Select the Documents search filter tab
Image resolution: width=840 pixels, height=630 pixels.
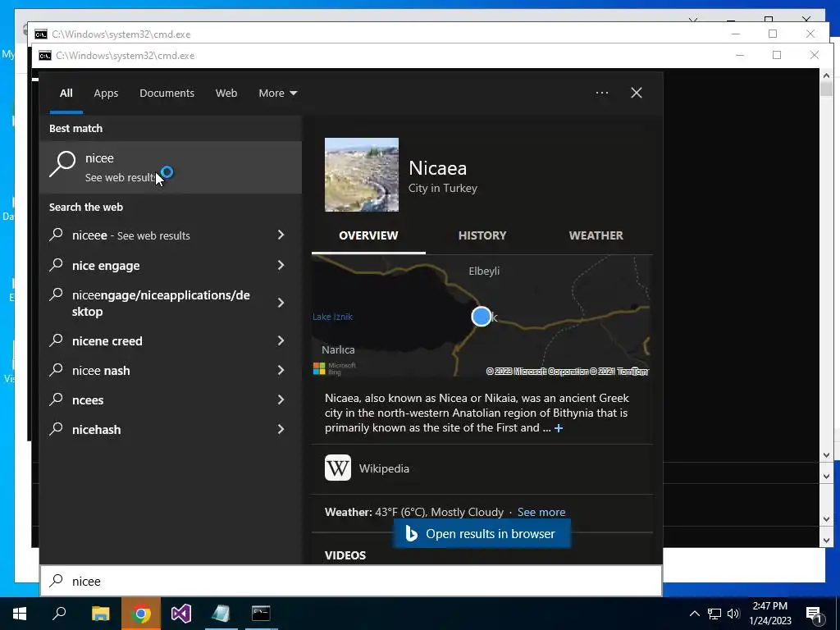pyautogui.click(x=167, y=94)
